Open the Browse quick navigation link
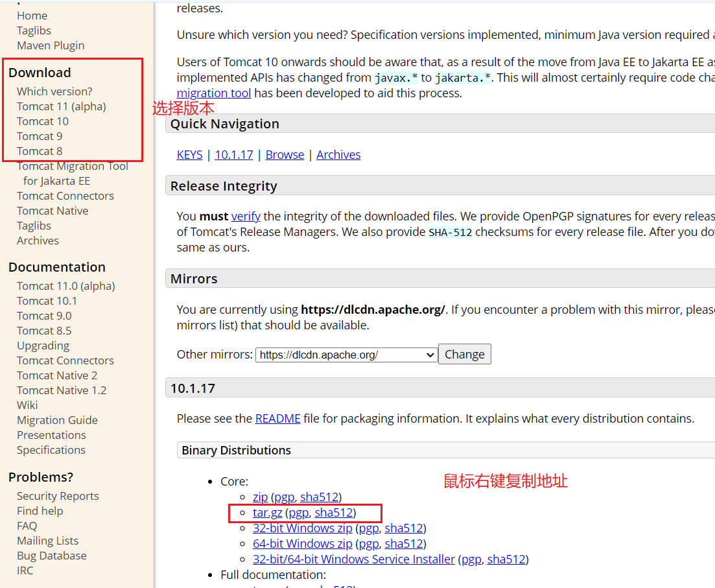Viewport: 715px width, 588px height. [285, 155]
